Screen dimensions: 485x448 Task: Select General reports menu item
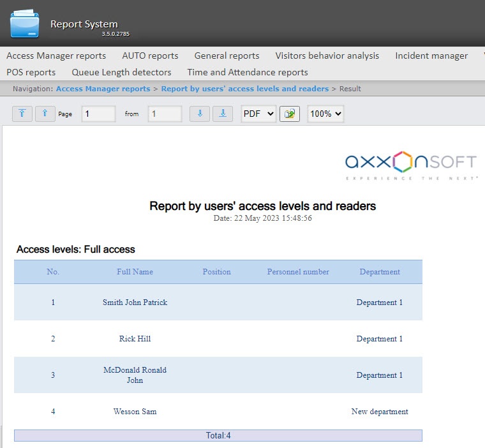click(x=227, y=56)
